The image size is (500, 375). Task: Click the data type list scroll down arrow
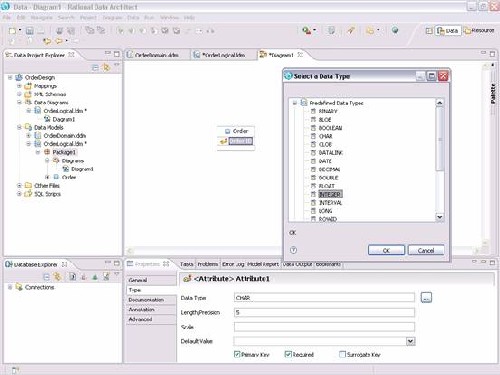coord(439,217)
